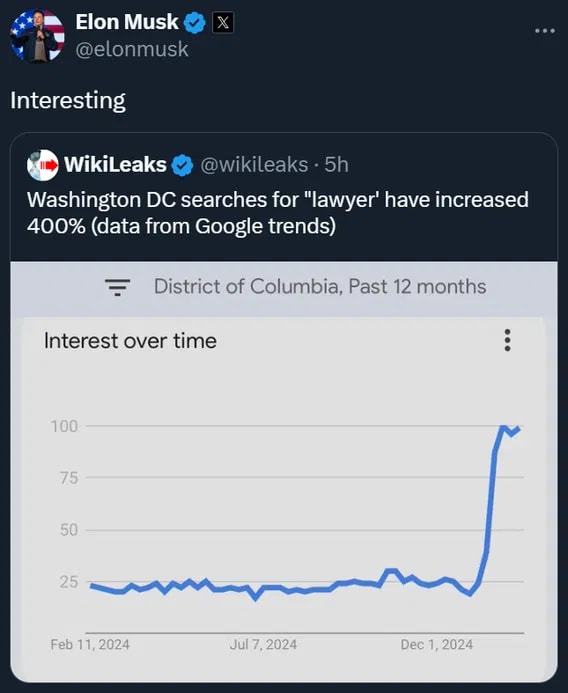Open the WikiLeaks account name

pos(115,164)
